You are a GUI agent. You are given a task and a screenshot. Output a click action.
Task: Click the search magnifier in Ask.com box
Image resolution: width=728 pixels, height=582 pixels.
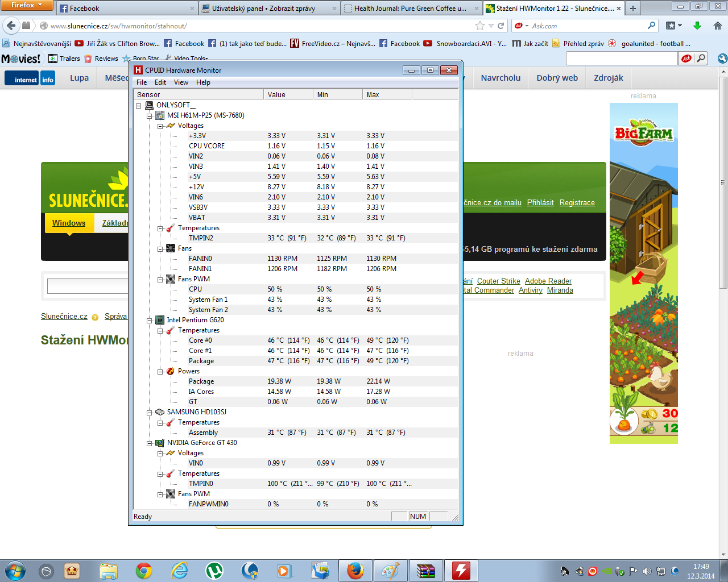652,26
